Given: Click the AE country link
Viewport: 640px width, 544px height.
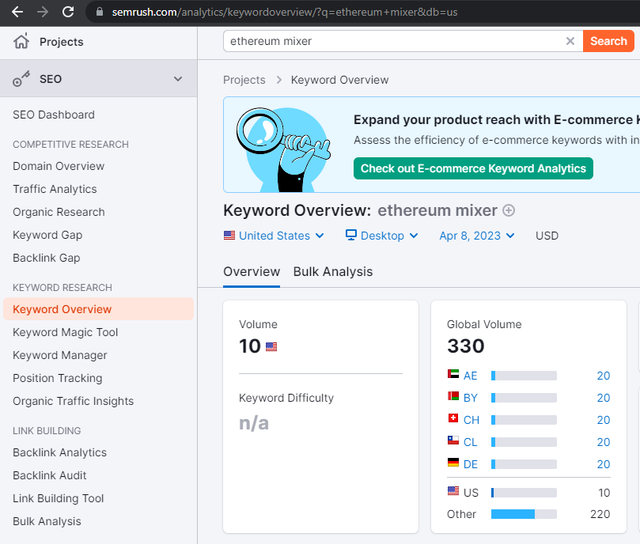Looking at the screenshot, I should (470, 375).
